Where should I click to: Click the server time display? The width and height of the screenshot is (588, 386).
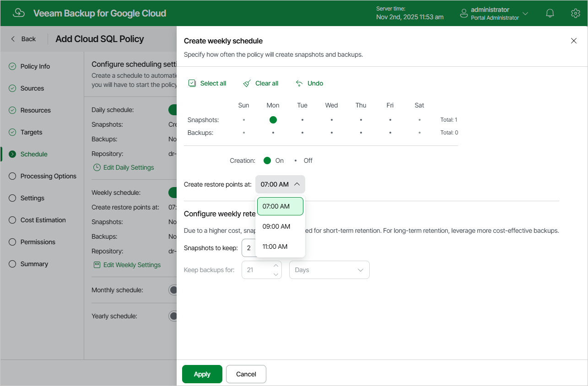point(410,13)
